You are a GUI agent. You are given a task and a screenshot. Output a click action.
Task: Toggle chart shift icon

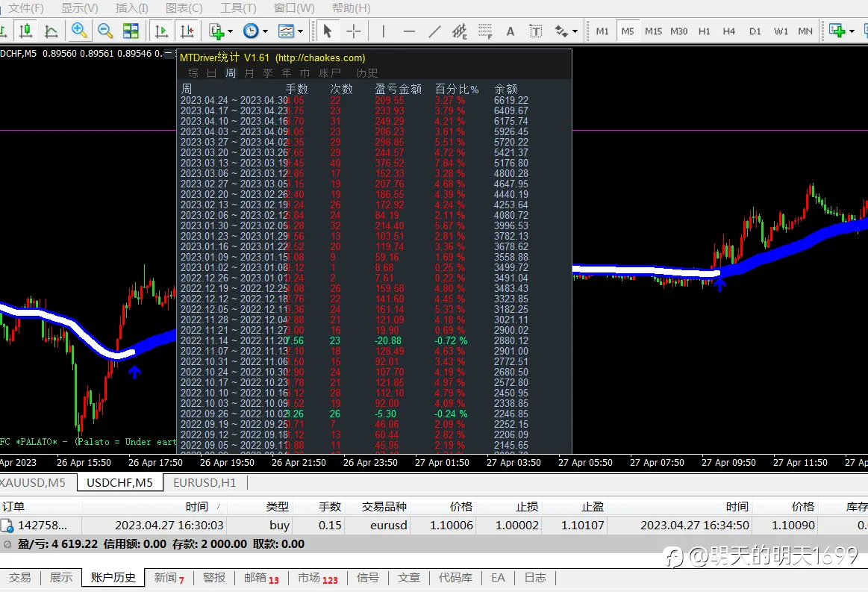187,31
